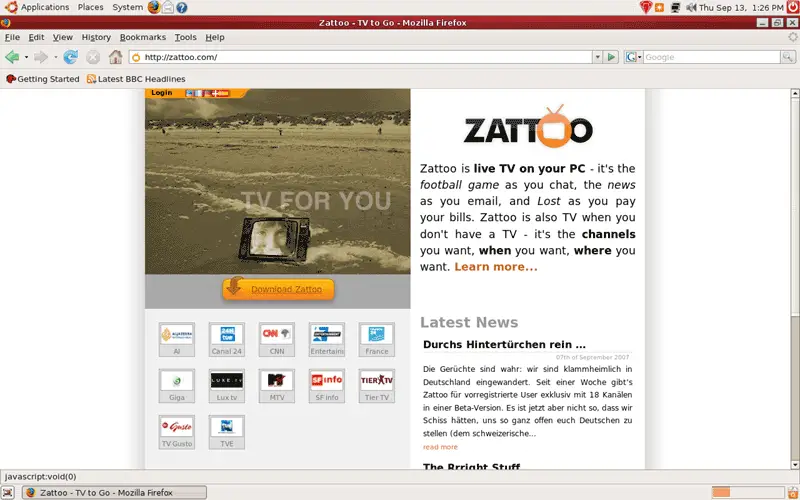Click the Forward navigation arrow
The width and height of the screenshot is (800, 500).
(x=41, y=57)
